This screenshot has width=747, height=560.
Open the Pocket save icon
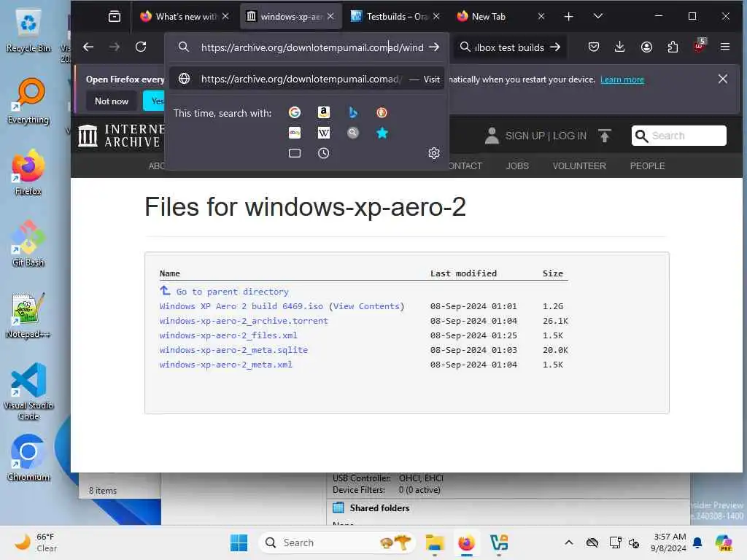pos(594,47)
